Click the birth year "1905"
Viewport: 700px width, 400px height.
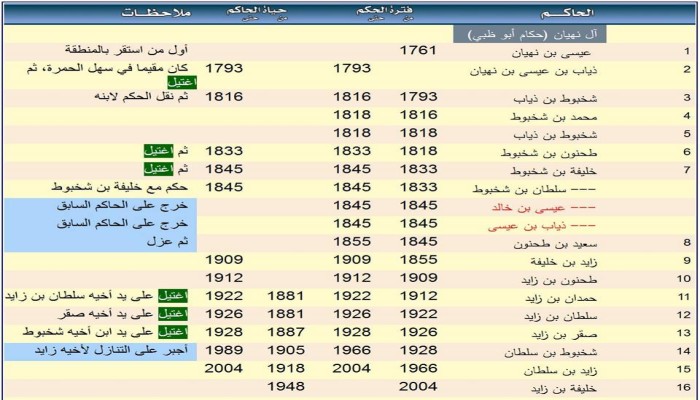pyautogui.click(x=286, y=350)
